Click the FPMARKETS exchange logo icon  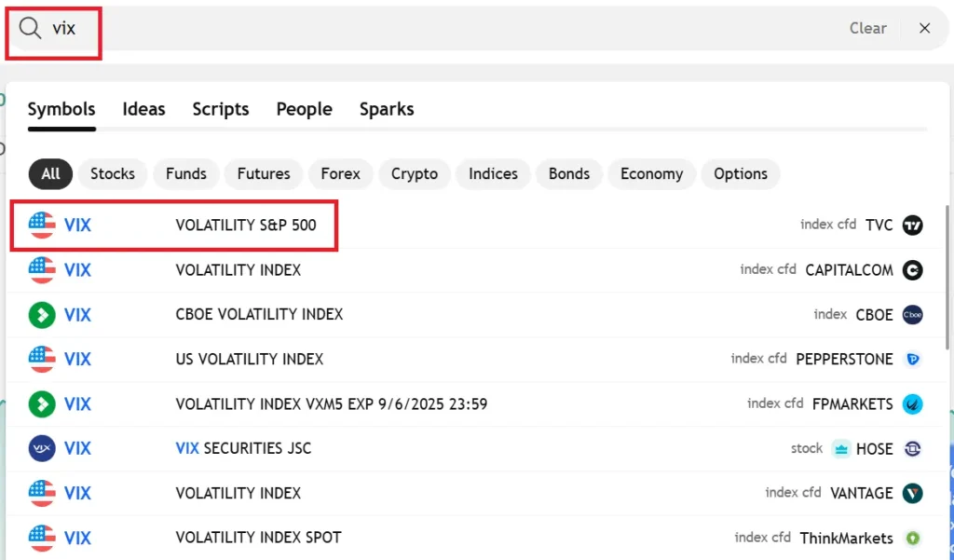912,404
